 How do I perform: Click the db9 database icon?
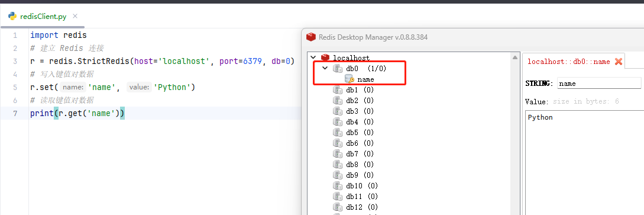338,175
